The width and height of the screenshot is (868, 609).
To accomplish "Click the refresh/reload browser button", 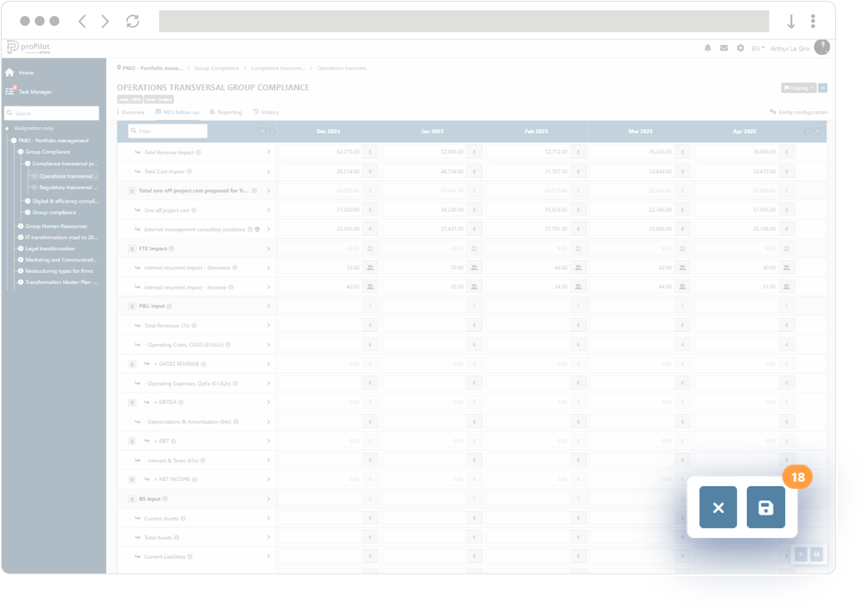I will [x=133, y=20].
